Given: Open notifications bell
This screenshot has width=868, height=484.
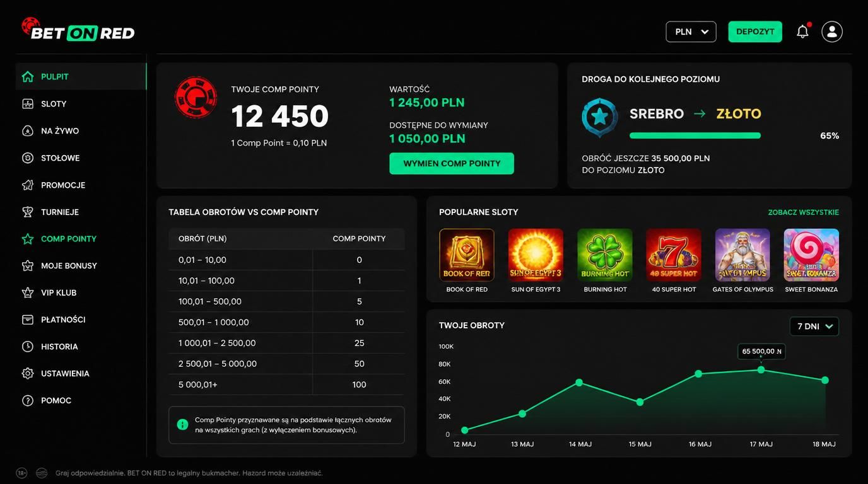Looking at the screenshot, I should pos(802,32).
